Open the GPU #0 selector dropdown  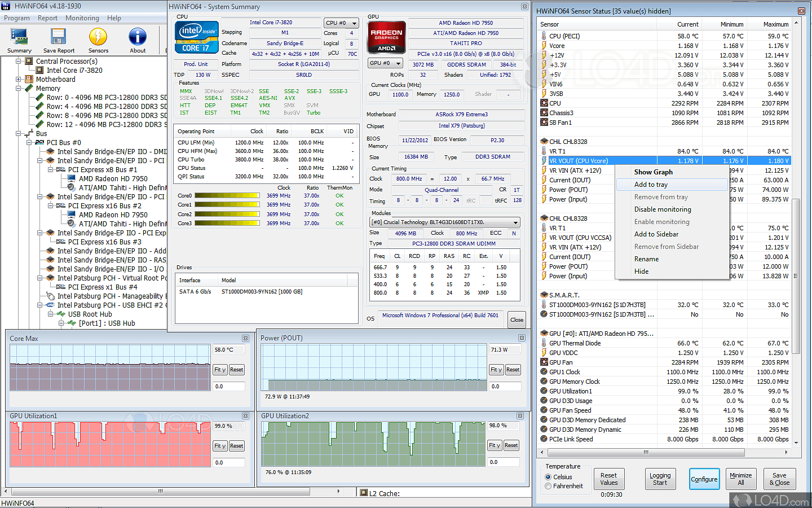(385, 63)
